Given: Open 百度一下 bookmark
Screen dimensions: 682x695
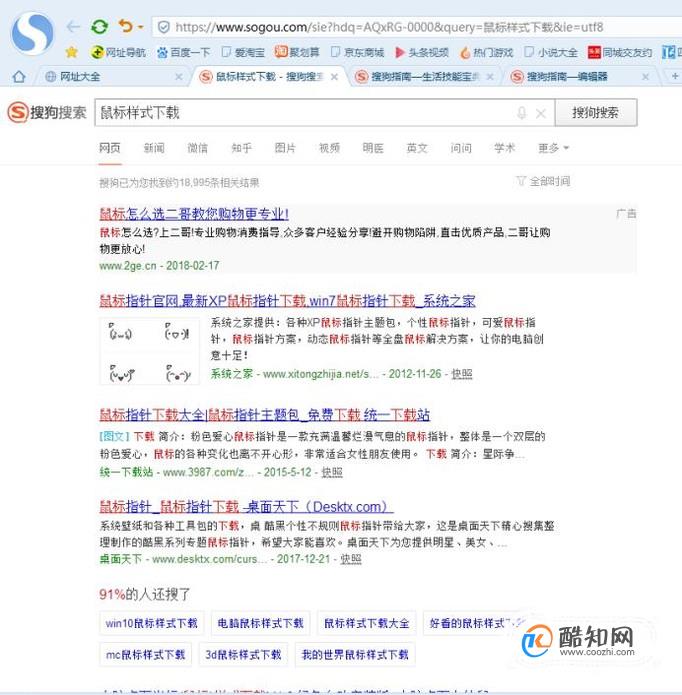Looking at the screenshot, I should pyautogui.click(x=183, y=52).
